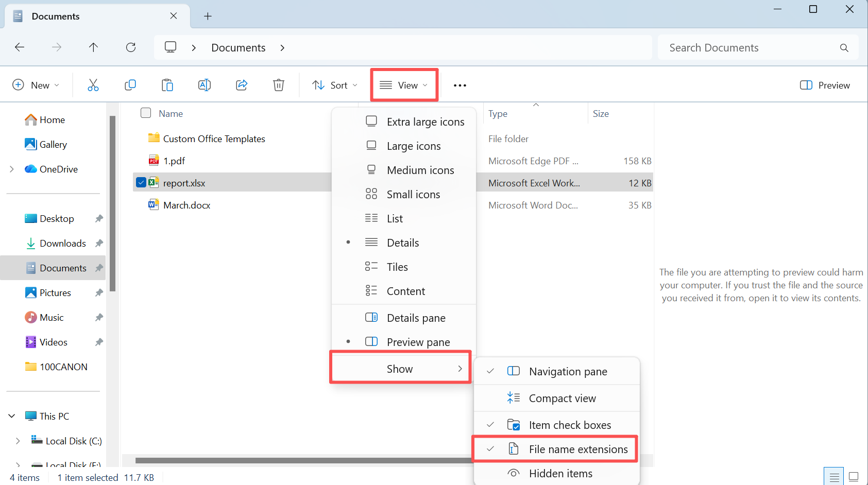868x485 pixels.
Task: Click the Preview button at top right
Action: click(825, 85)
